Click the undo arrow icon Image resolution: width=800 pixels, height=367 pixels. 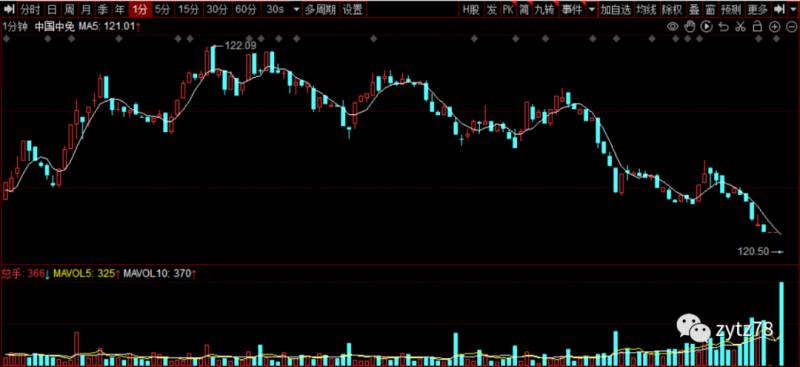pyautogui.click(x=723, y=27)
